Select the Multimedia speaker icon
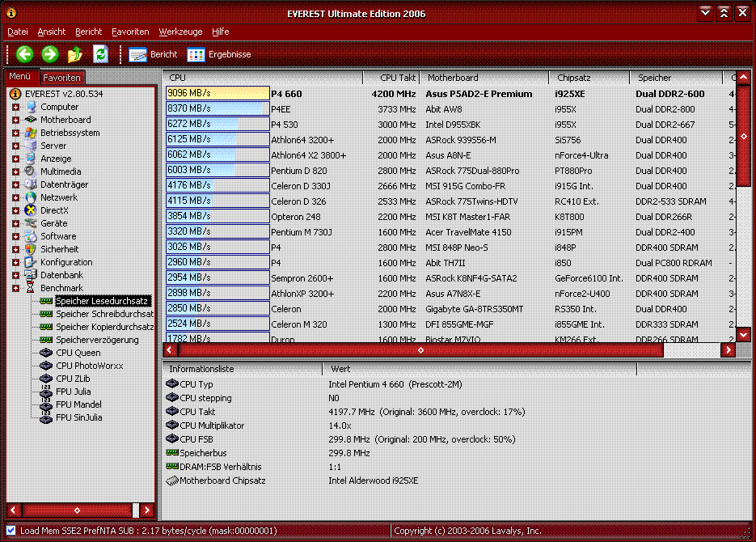This screenshot has height=542, width=756. (31, 171)
